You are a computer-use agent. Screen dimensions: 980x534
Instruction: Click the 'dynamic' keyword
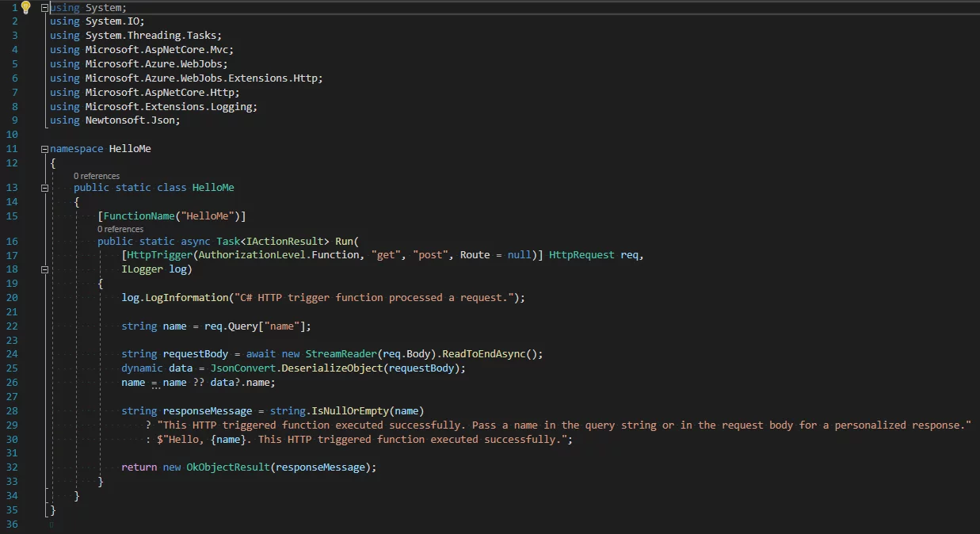[142, 369]
